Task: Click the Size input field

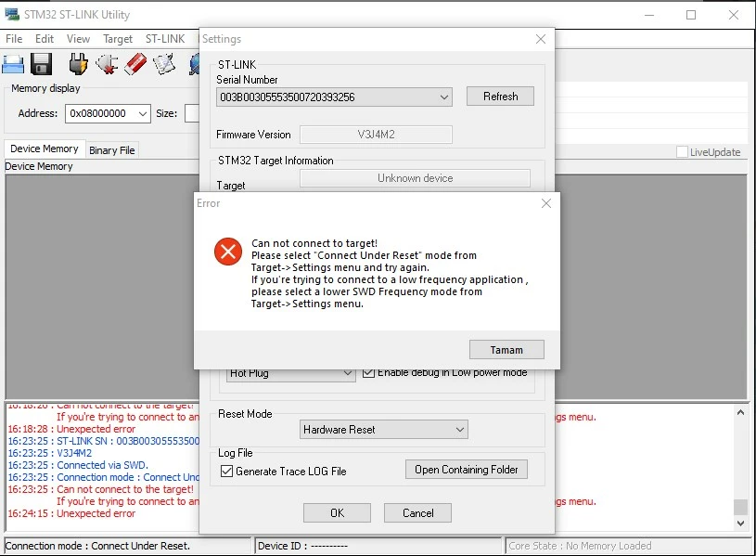Action: pyautogui.click(x=192, y=113)
